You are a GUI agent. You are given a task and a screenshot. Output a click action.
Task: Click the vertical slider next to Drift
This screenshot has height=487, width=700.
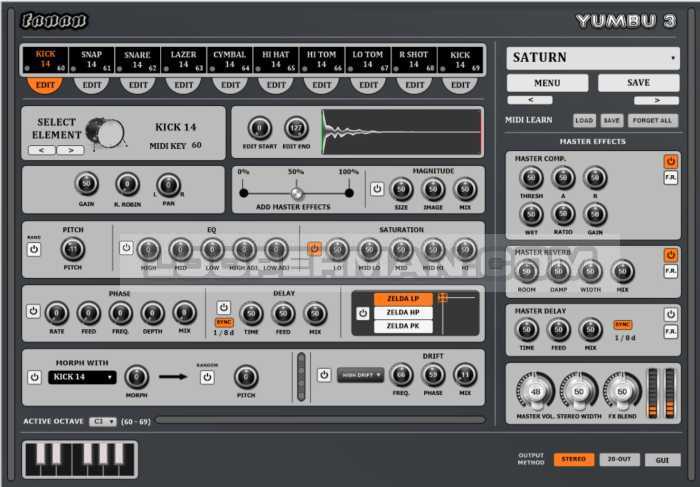click(x=301, y=377)
